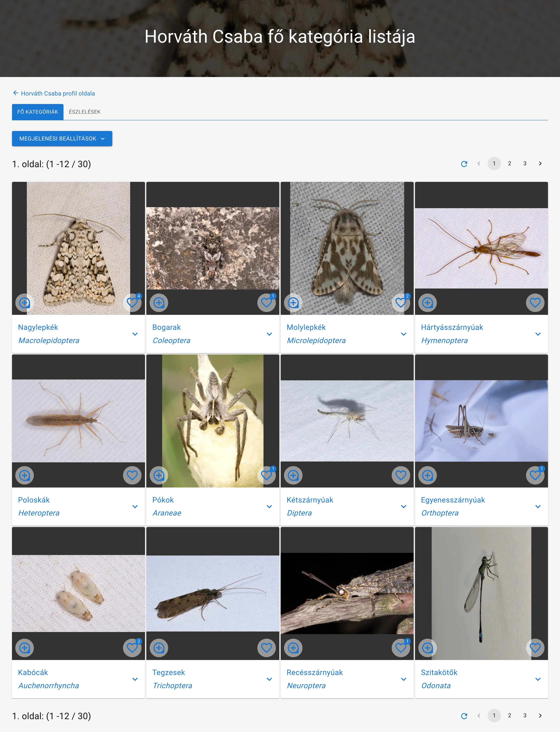
Task: Open the Megjelenési beállítások dropdown
Action: [x=62, y=138]
